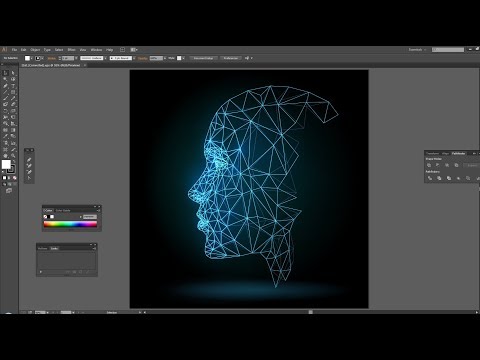Click Trim in the Pathfinders row
480x360 pixels.
click(x=439, y=178)
